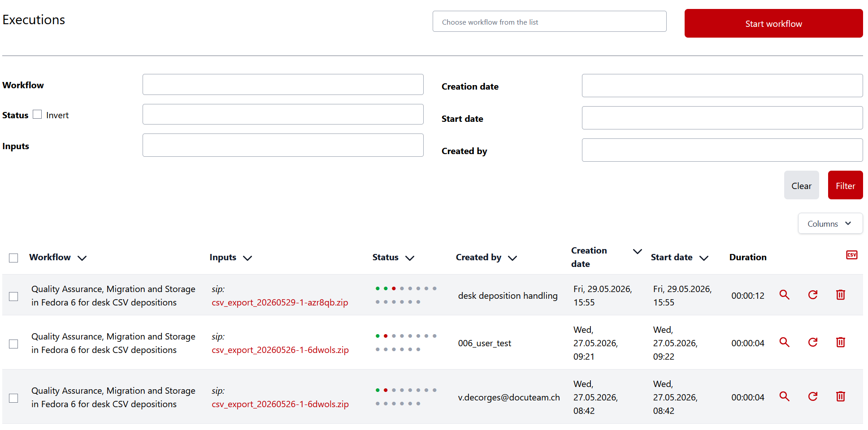
Task: Delete the 006_user_test execution
Action: (841, 342)
